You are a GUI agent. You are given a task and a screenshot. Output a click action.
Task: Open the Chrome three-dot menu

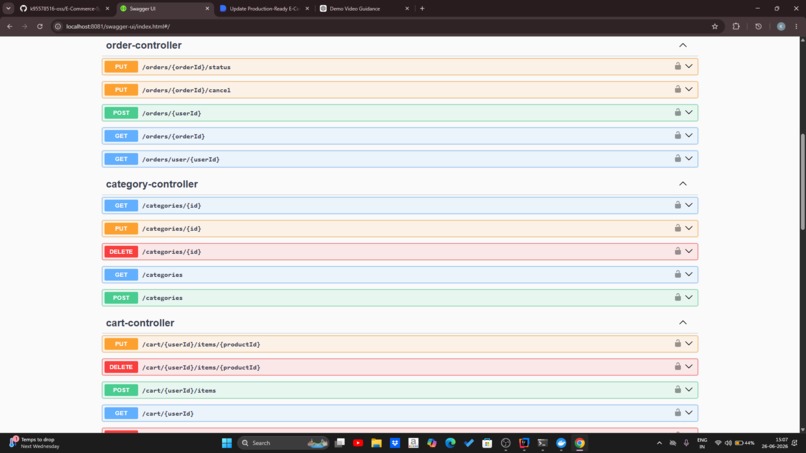coord(796,26)
